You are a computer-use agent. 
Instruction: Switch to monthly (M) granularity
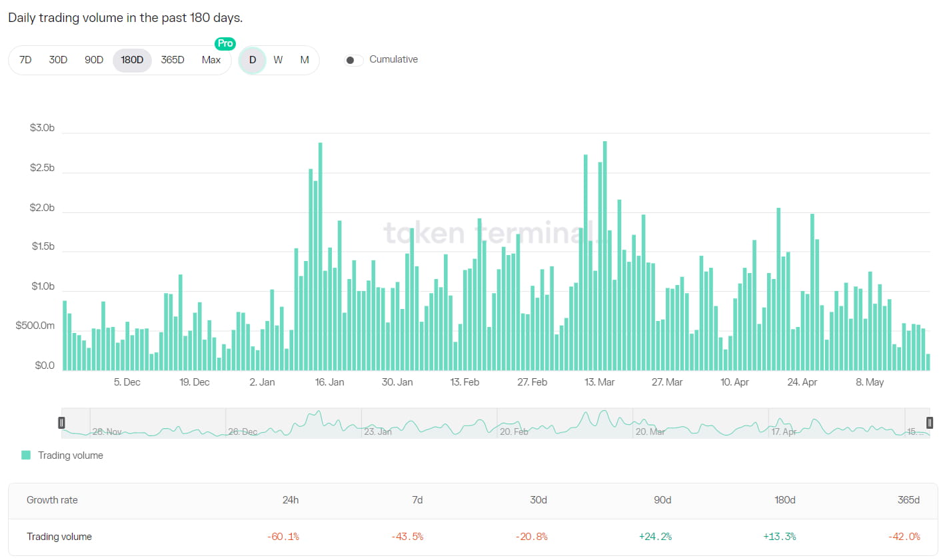pyautogui.click(x=305, y=60)
